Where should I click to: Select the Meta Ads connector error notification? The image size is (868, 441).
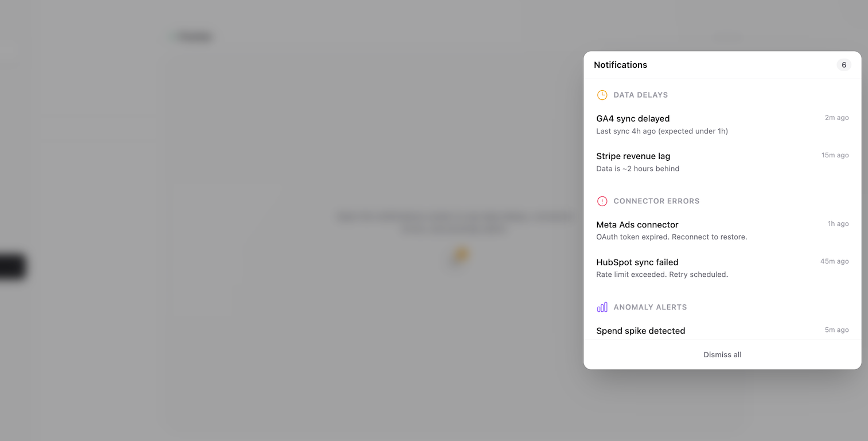tap(637, 225)
